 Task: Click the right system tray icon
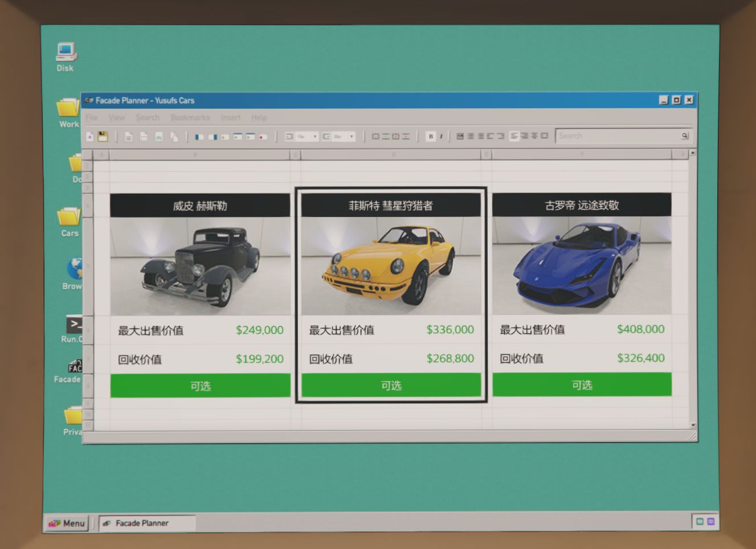click(710, 521)
